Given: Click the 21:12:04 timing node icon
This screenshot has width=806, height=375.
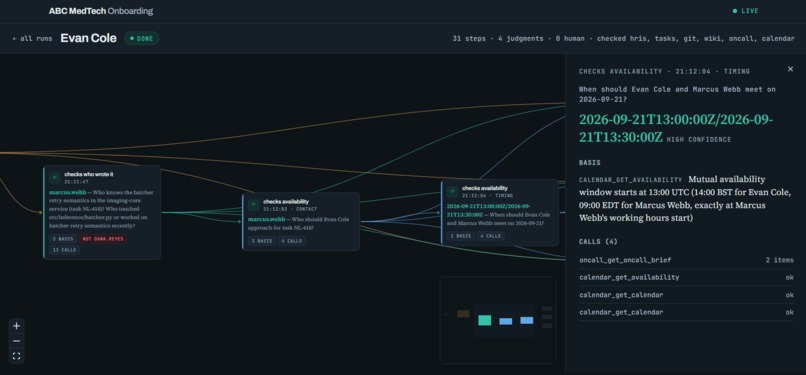Looking at the screenshot, I should click(x=452, y=191).
